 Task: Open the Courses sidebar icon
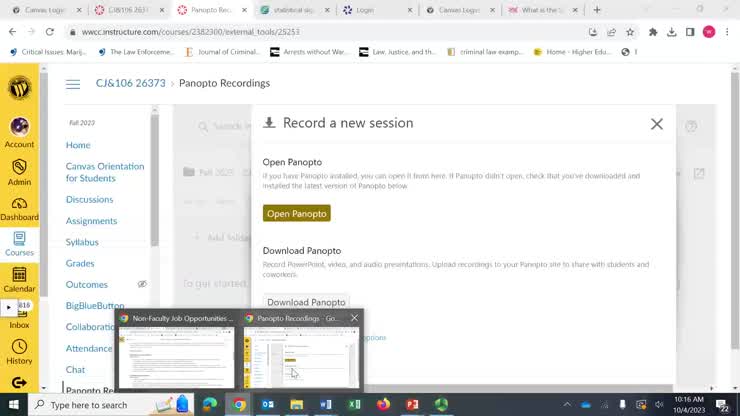pos(19,244)
